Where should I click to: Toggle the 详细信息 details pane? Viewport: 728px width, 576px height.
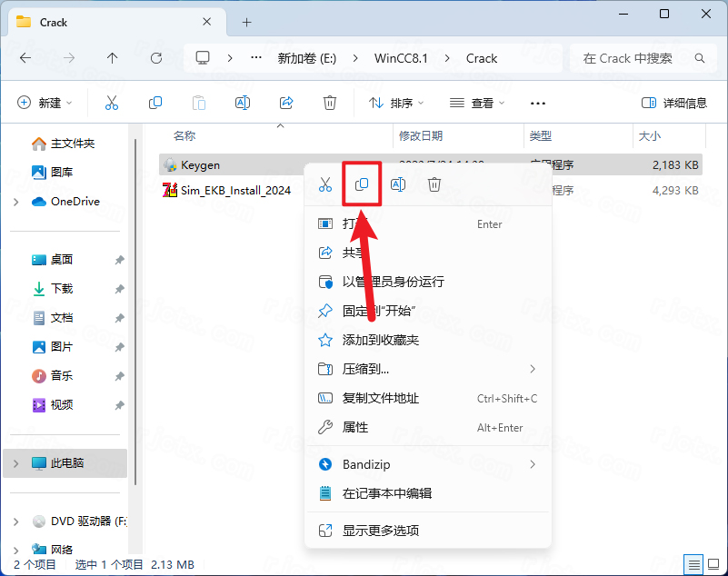(673, 103)
